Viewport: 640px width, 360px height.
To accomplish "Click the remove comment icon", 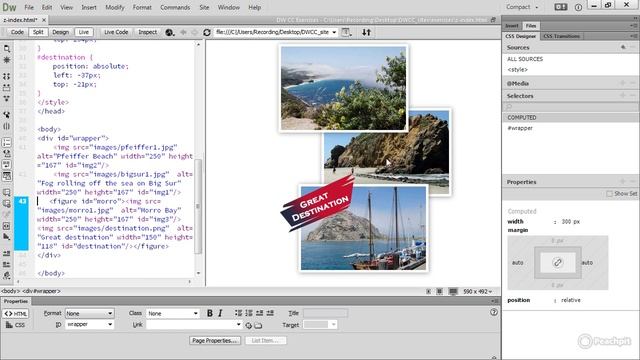I will pos(7,203).
